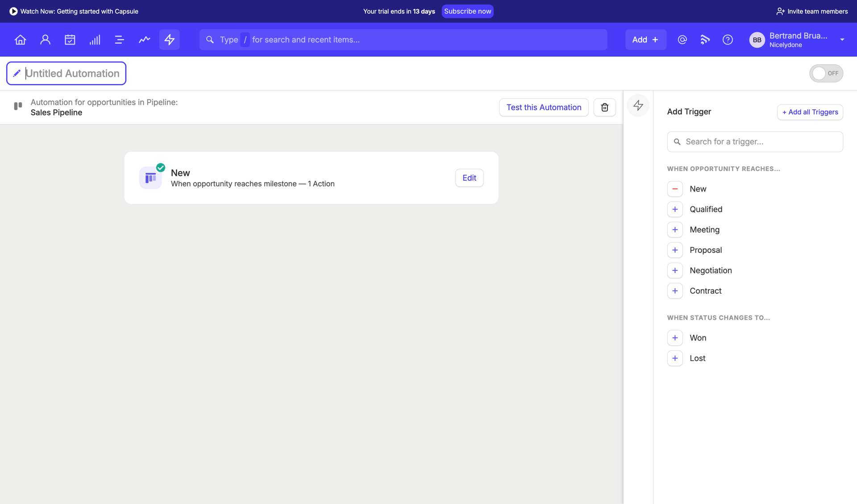Open the Lists icon in the navigation

[119, 39]
